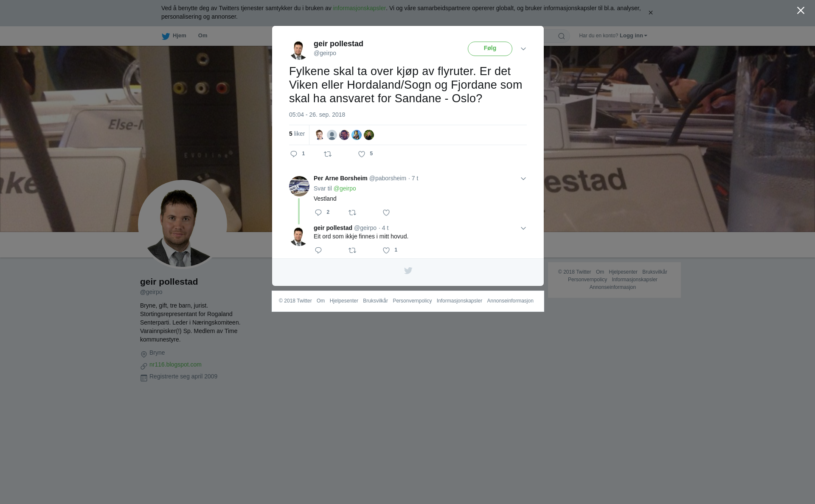Open more options chevron on the main tweet

pyautogui.click(x=523, y=49)
